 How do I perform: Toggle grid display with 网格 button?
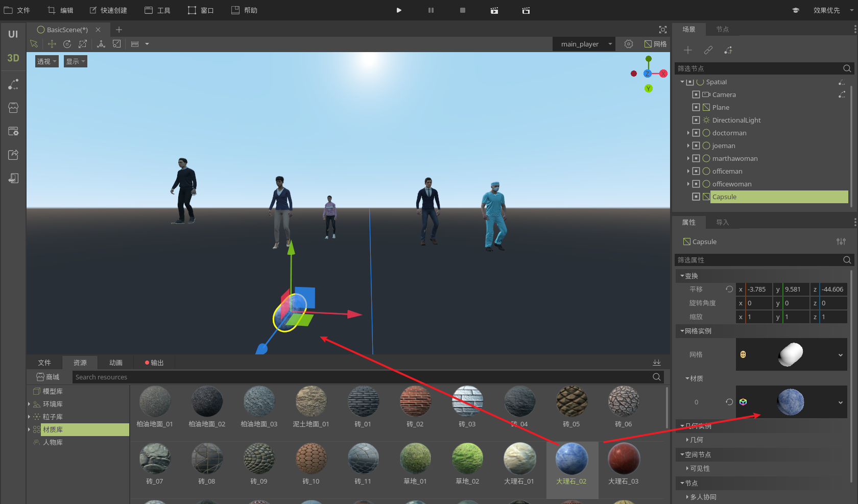coord(656,44)
